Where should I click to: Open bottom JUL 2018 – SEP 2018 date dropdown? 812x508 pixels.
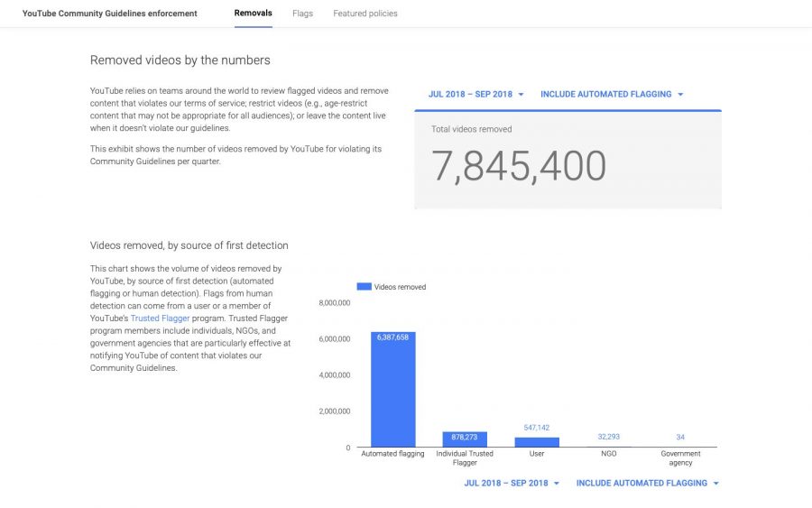(512, 483)
